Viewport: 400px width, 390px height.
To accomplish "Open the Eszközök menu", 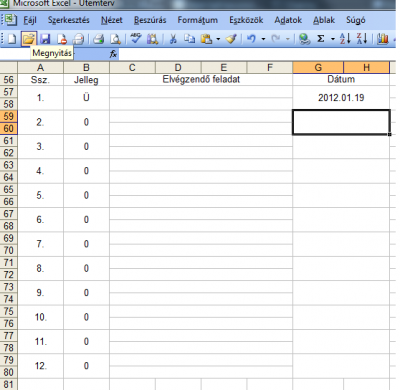I will coord(246,20).
